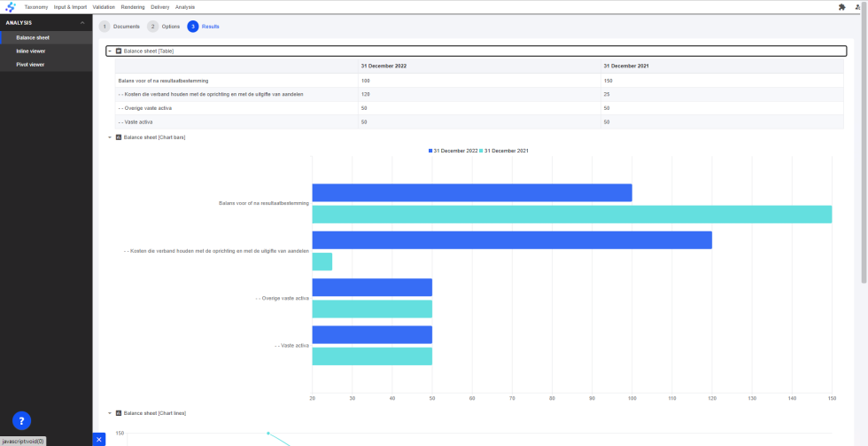Collapse the Balance sheet [Chart bars] section
This screenshot has width=868, height=446.
click(x=110, y=137)
